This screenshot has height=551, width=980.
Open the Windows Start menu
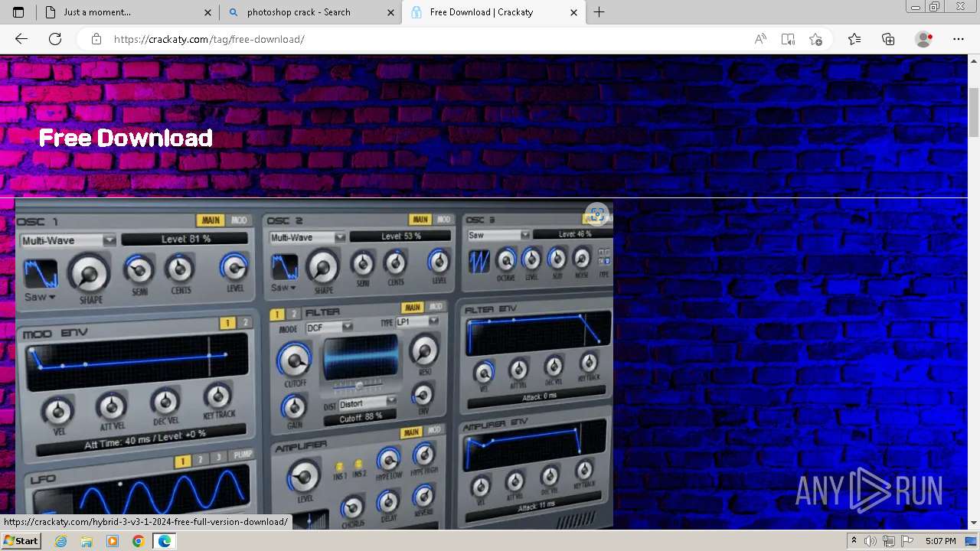click(x=21, y=541)
